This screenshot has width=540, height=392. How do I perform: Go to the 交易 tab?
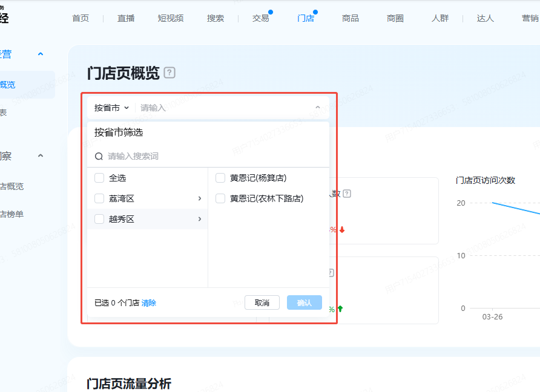tap(260, 18)
